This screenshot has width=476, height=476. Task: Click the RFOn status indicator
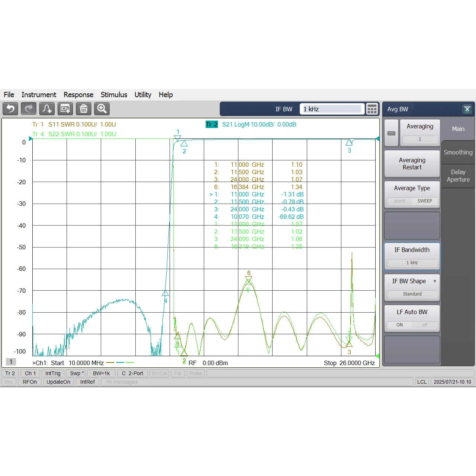coord(30,382)
